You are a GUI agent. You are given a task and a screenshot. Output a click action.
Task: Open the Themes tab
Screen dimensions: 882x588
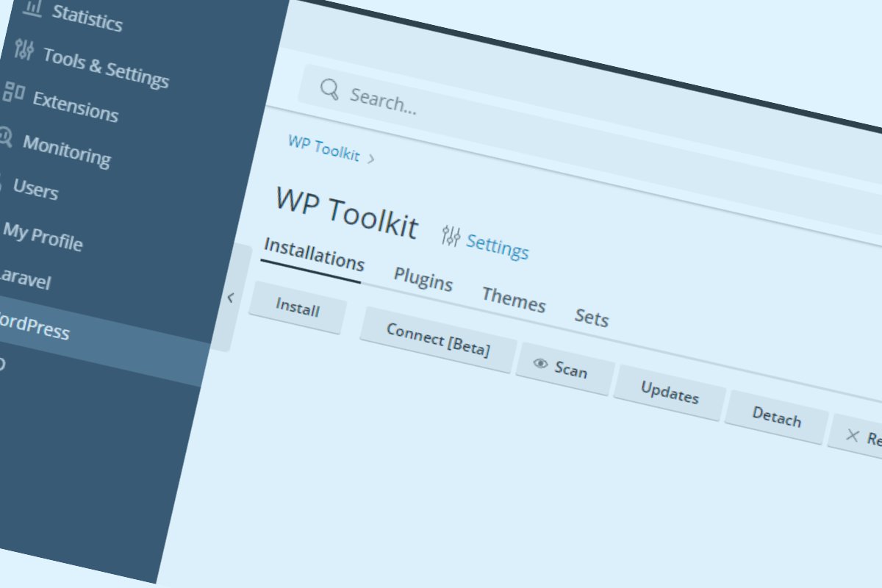(514, 301)
